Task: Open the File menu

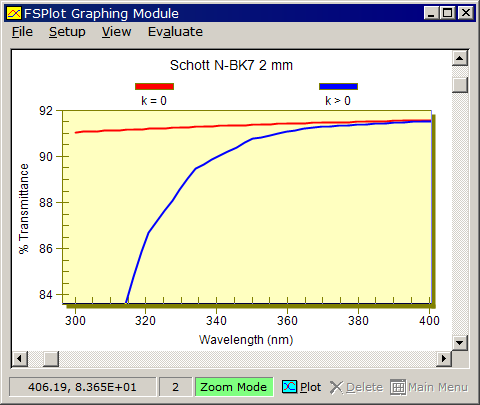Action: [22, 32]
